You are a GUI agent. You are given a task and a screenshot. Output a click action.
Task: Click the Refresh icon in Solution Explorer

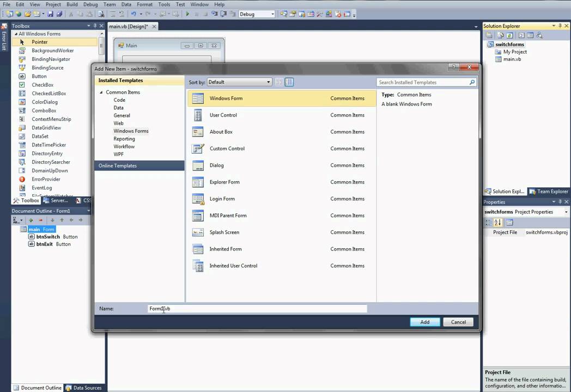coord(510,35)
